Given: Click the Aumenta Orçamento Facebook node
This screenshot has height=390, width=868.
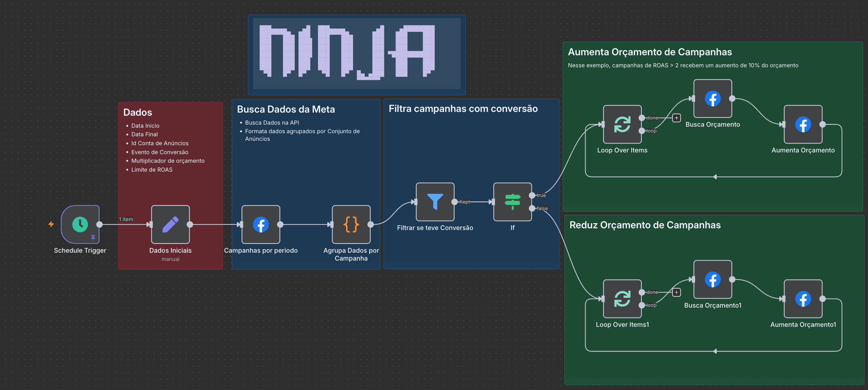Looking at the screenshot, I should pos(803,124).
